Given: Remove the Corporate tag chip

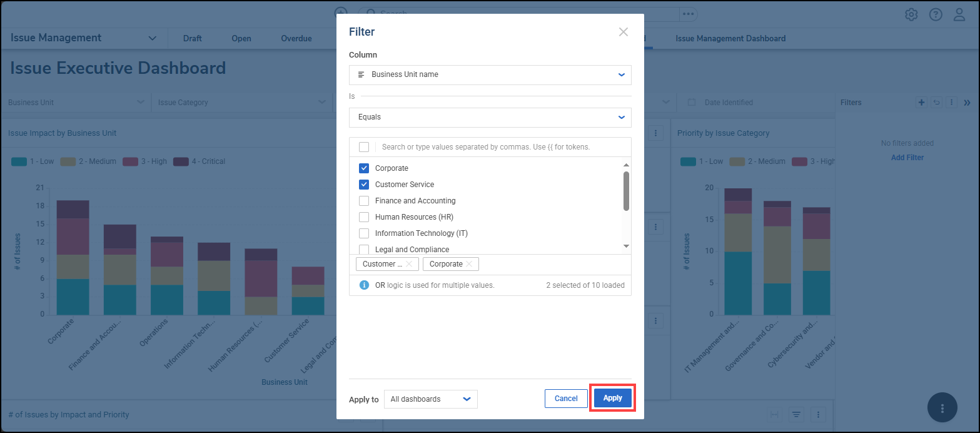Looking at the screenshot, I should point(468,264).
